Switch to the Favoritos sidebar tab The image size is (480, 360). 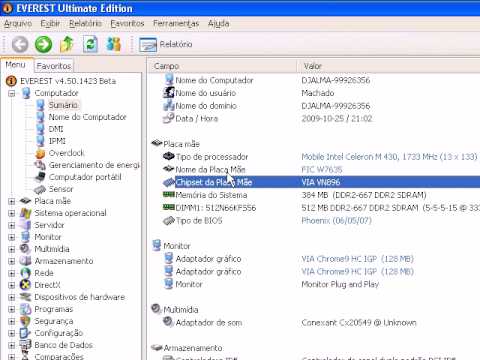54,66
